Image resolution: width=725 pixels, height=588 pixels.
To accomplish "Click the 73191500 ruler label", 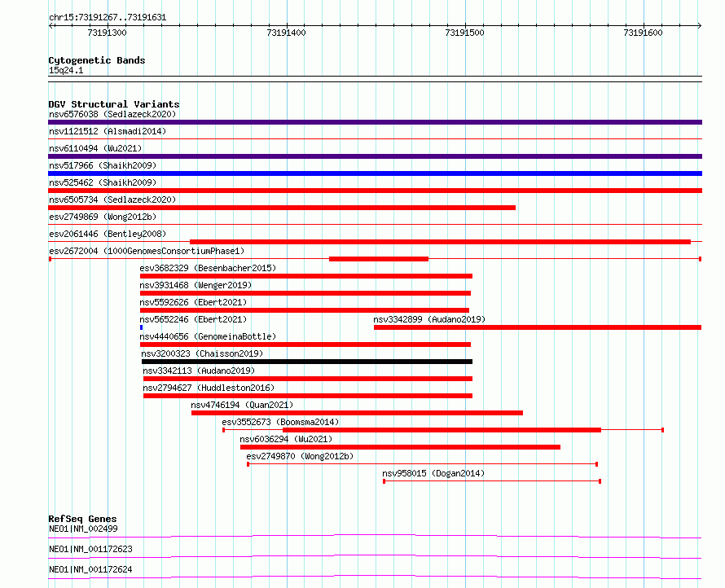I will click(464, 33).
